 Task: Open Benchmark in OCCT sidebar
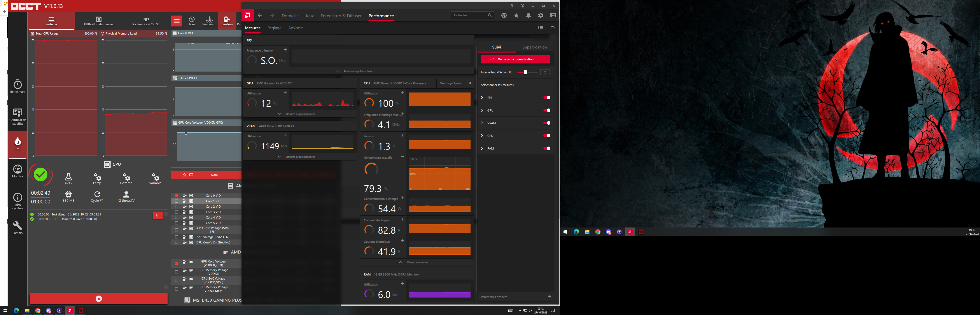pyautogui.click(x=17, y=86)
